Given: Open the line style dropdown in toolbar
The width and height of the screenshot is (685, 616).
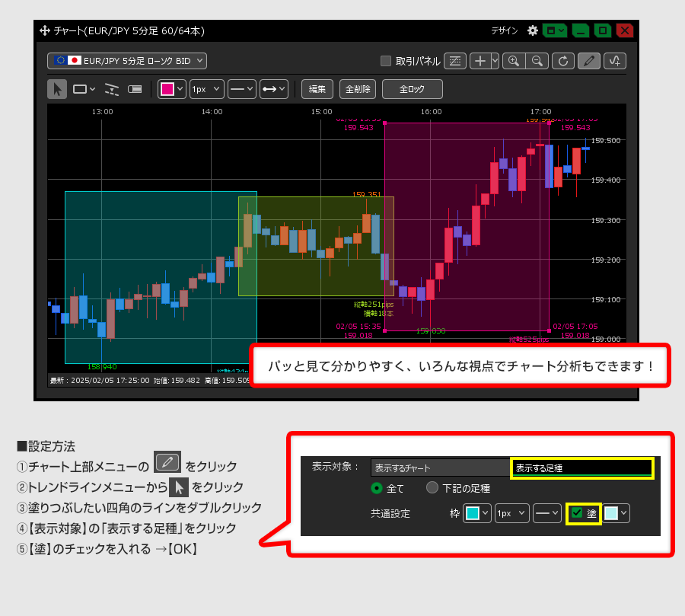Looking at the screenshot, I should (x=241, y=89).
